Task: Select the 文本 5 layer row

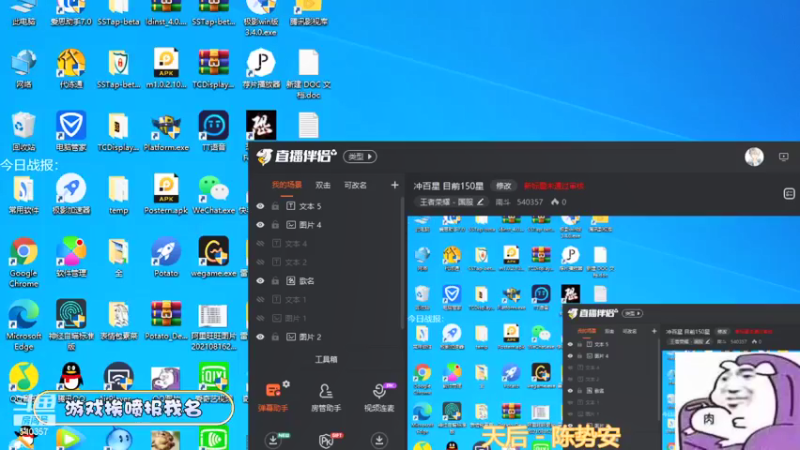Action: (327, 206)
